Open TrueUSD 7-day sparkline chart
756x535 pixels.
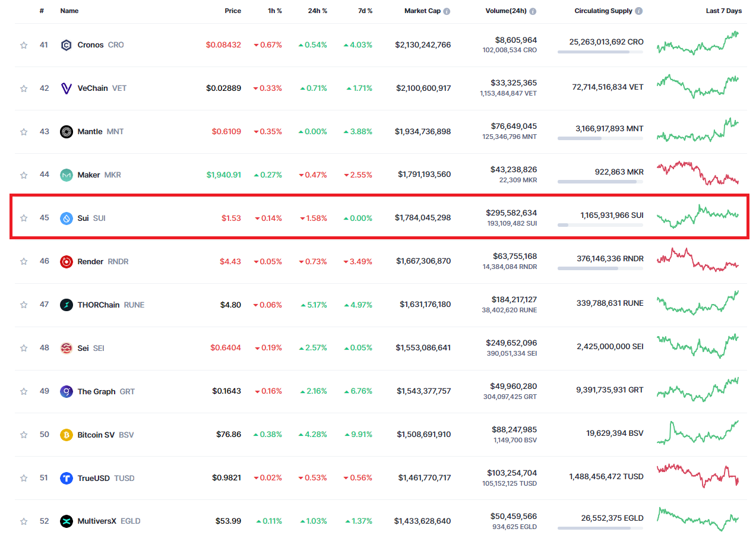[698, 476]
